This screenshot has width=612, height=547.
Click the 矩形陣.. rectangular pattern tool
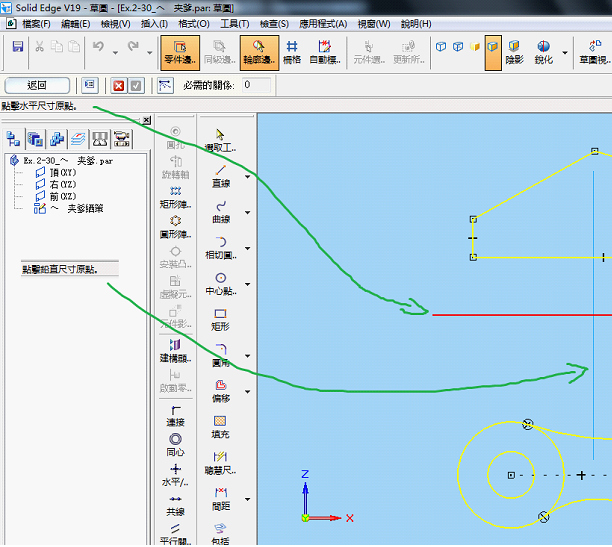click(x=175, y=197)
